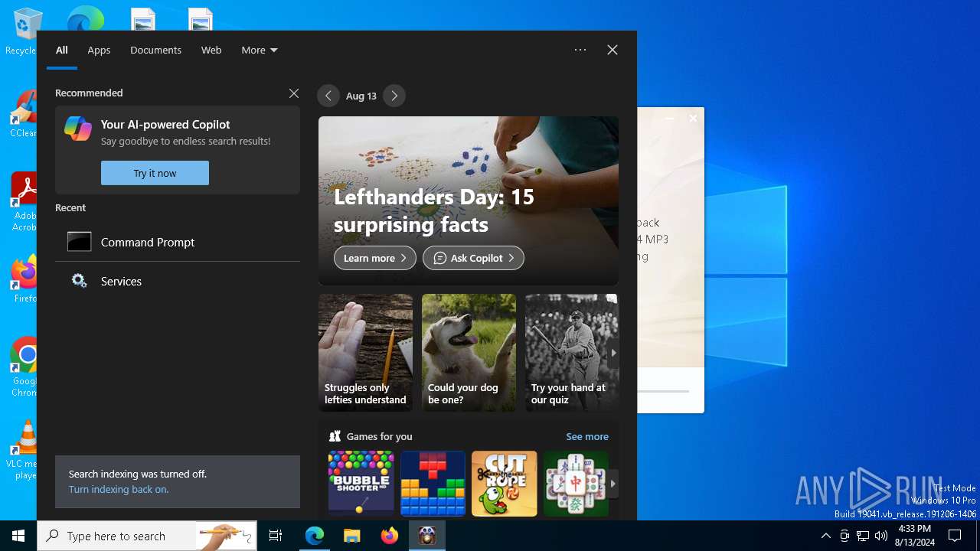Open the running app in taskbar
Image resolution: width=980 pixels, height=551 pixels.
(427, 536)
